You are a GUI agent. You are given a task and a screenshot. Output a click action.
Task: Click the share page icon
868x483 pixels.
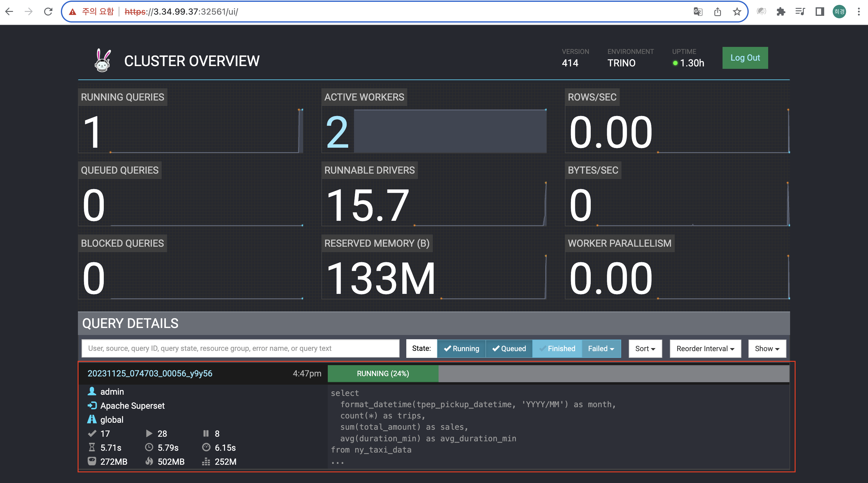717,12
